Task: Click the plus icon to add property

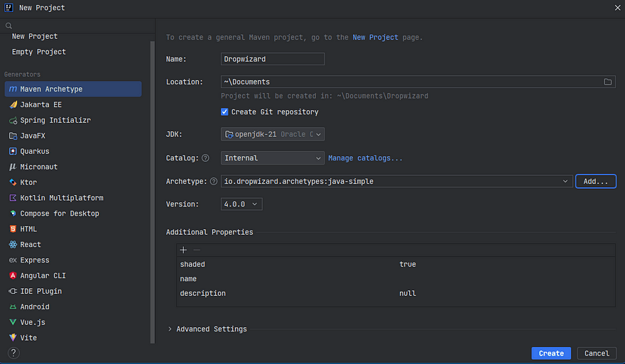Action: click(183, 250)
